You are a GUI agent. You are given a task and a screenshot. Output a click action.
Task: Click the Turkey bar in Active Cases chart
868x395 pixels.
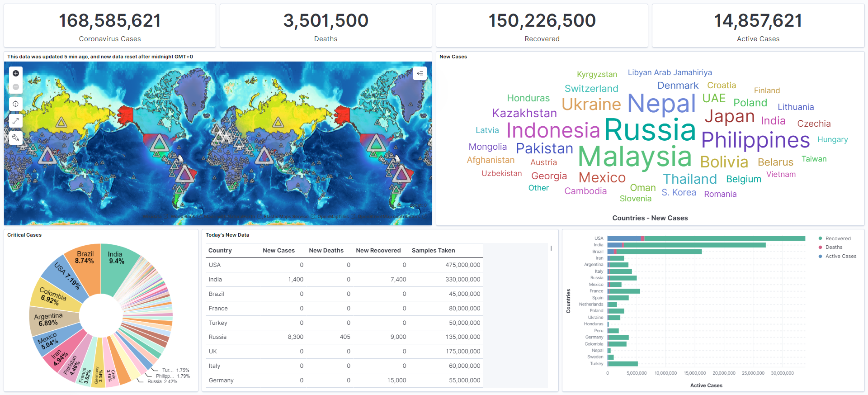pyautogui.click(x=623, y=364)
